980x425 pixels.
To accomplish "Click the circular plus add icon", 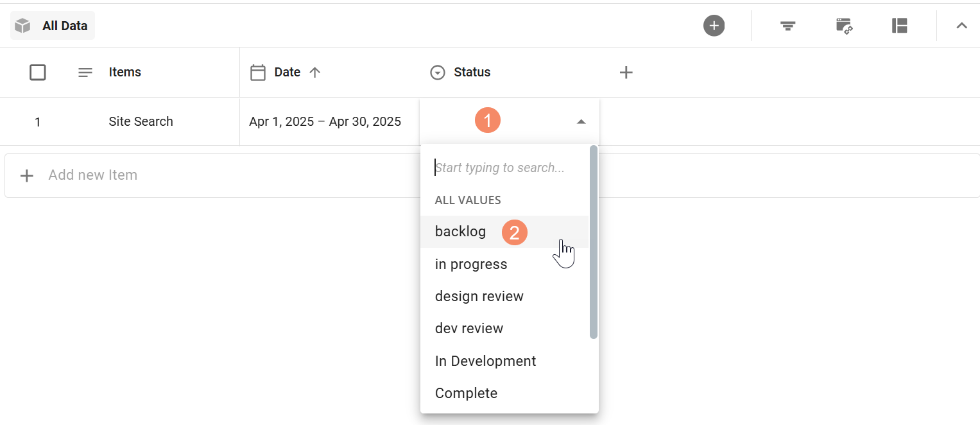I will click(x=714, y=26).
